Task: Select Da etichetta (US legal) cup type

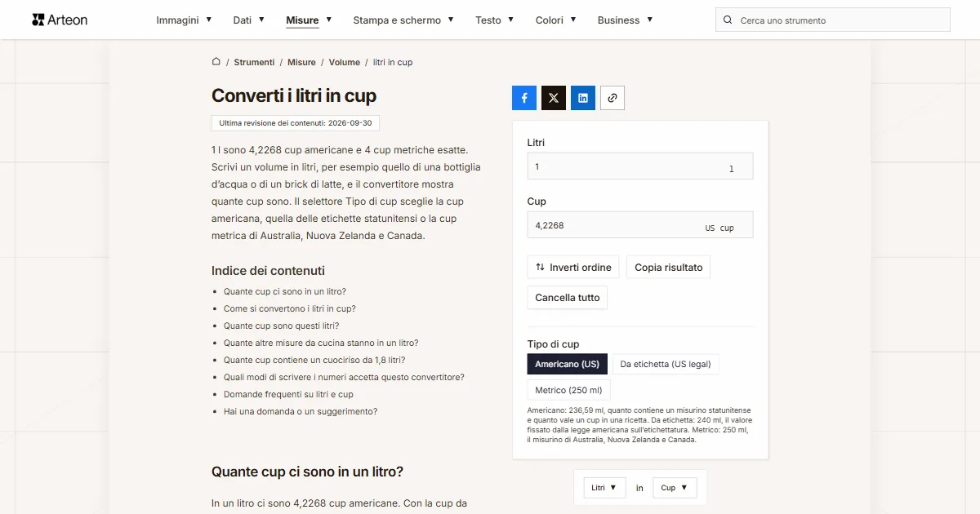Action: point(666,364)
